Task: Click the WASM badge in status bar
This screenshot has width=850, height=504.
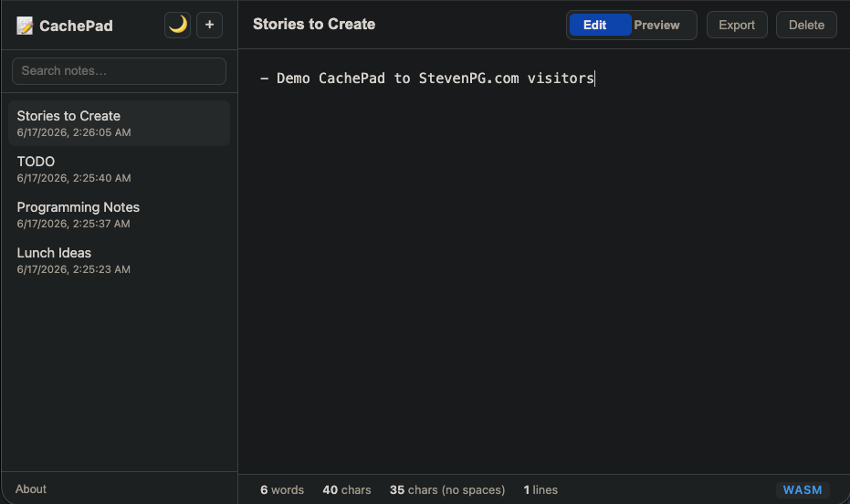Action: click(x=803, y=490)
